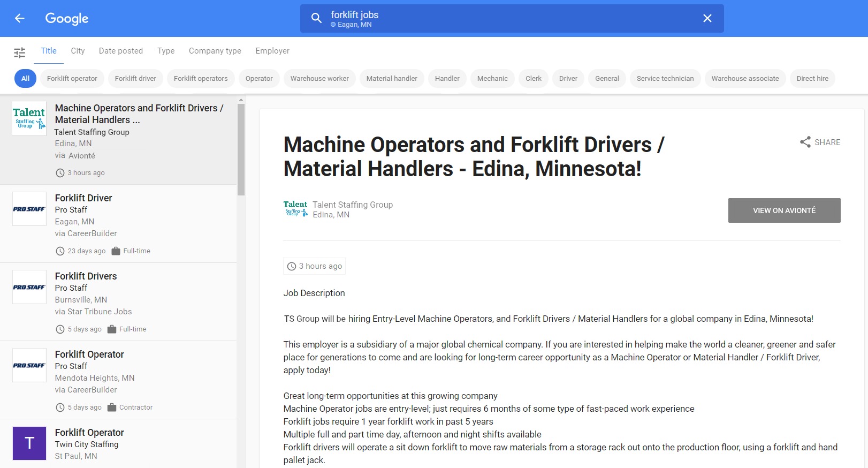Click the Talent Staffing Group logo in list
Screen dimensions: 868x468
tap(29, 118)
